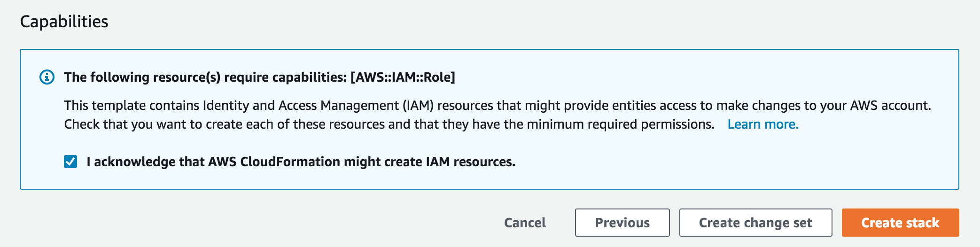Click the orange Create stack button
The image size is (980, 247).
tap(900, 223)
